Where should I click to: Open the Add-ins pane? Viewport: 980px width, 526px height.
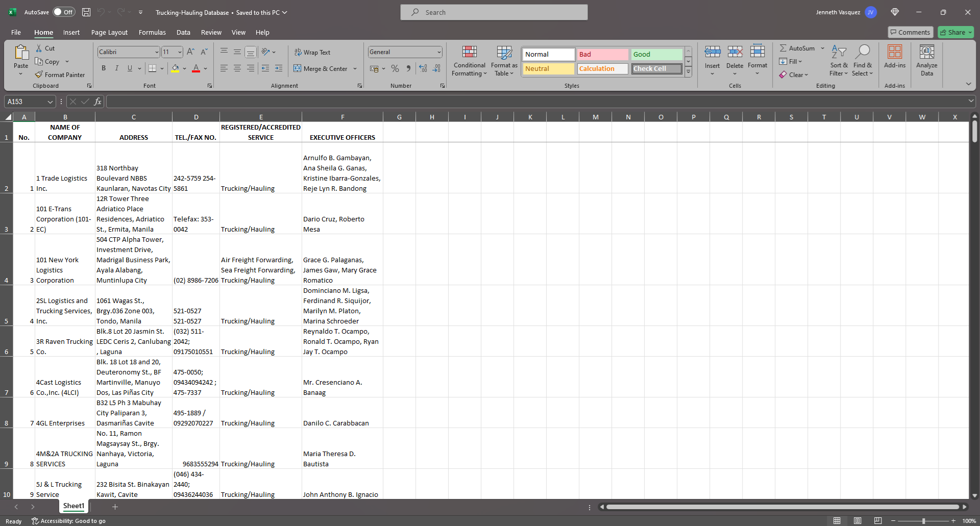click(x=895, y=56)
